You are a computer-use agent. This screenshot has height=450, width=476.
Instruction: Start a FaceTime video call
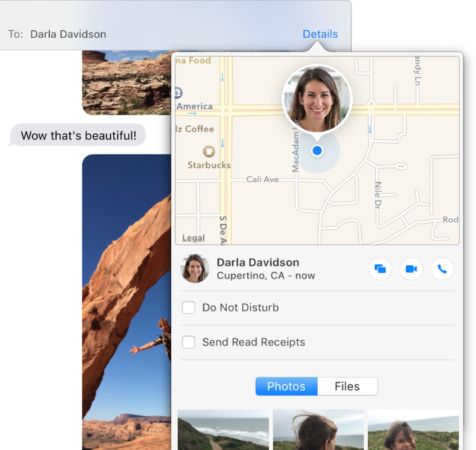[411, 269]
